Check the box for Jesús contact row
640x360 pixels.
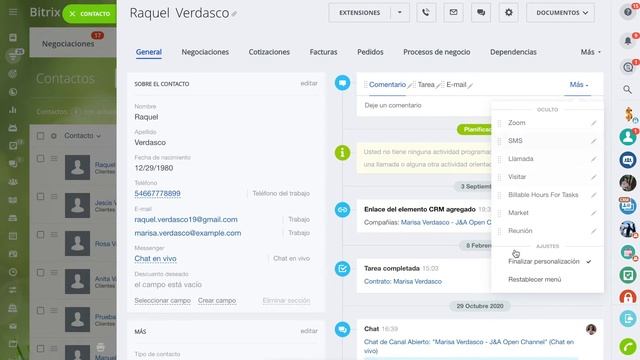click(x=40, y=197)
